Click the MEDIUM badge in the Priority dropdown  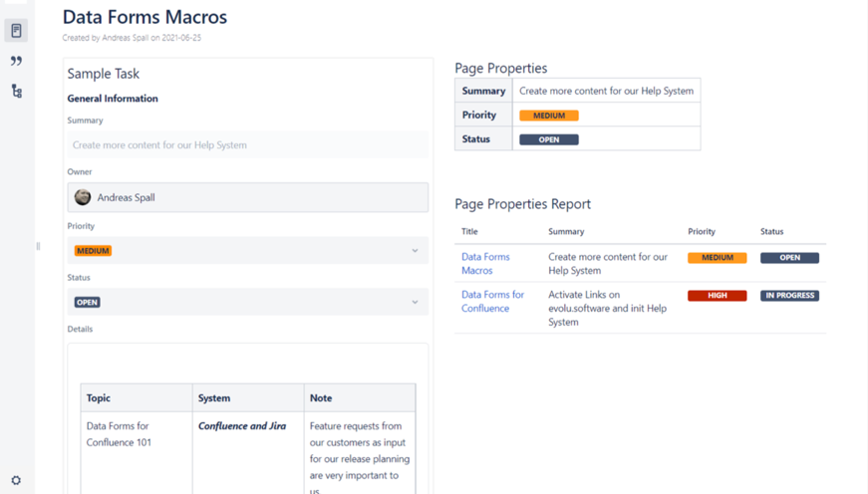pos(93,251)
